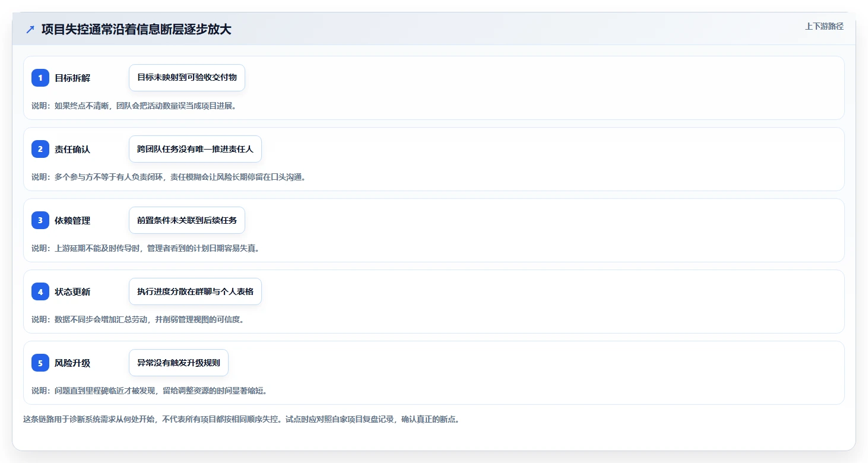
Task: Click the note starting 说明：数据不同步会增加汇总劳动
Action: pyautogui.click(x=138, y=319)
